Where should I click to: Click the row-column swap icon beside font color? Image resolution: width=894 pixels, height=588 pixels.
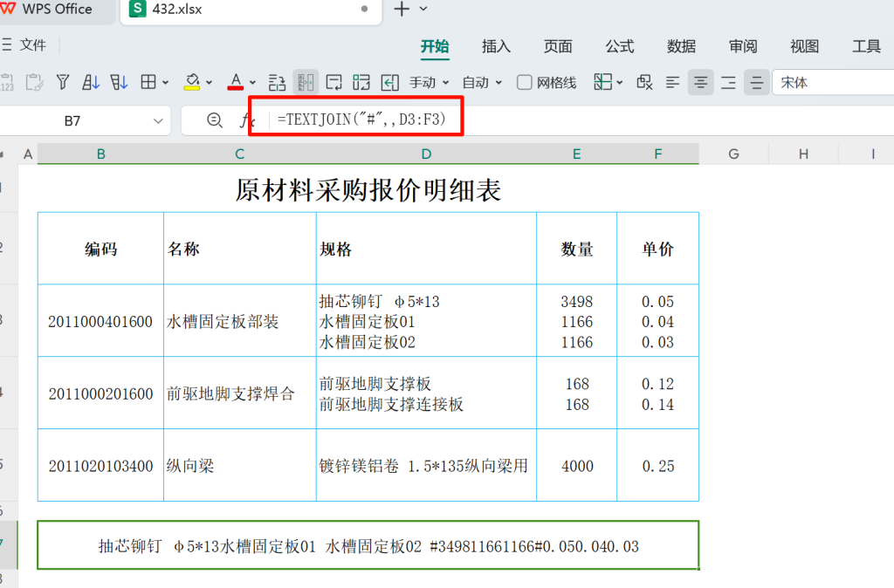coord(277,83)
